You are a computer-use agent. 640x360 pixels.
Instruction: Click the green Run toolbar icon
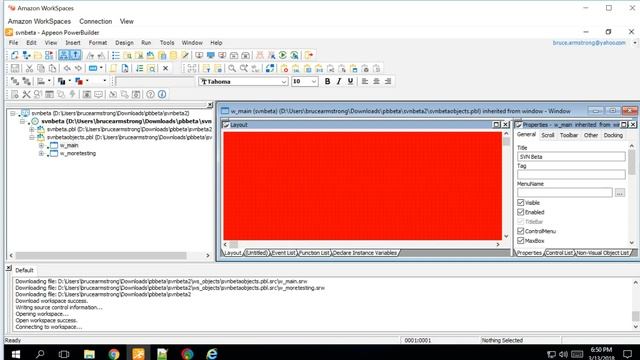[282, 55]
